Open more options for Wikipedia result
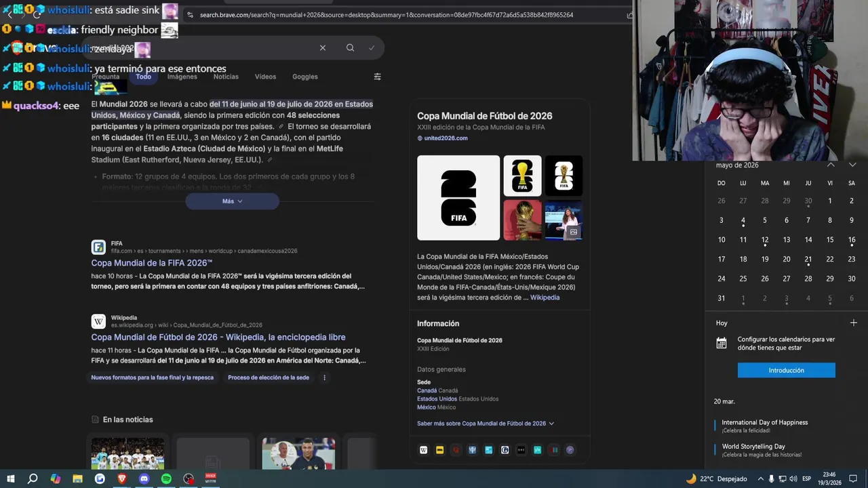 (324, 378)
